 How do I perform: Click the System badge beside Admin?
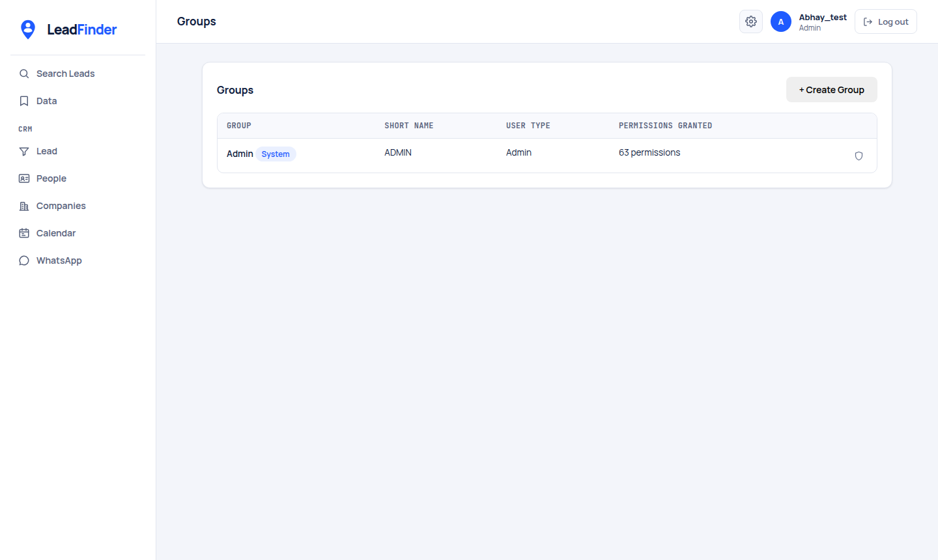(x=276, y=154)
